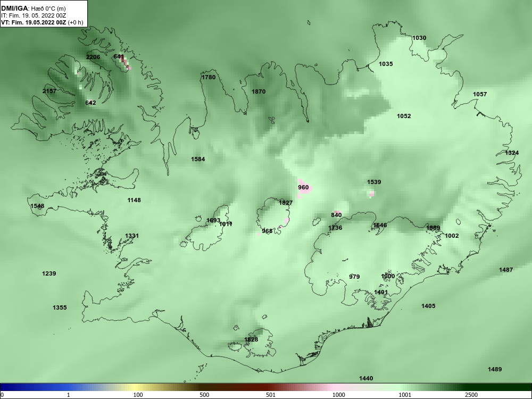Click the map value 840
Screen dimensions: 532x399
click(x=336, y=215)
